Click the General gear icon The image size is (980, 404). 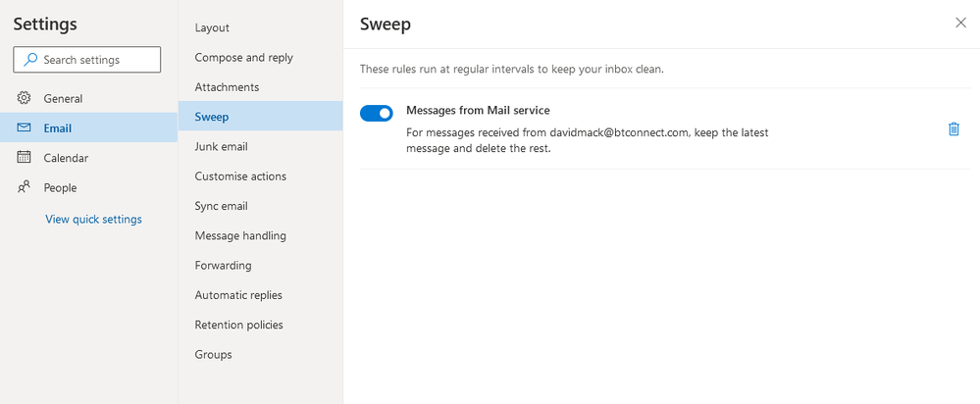tap(25, 98)
